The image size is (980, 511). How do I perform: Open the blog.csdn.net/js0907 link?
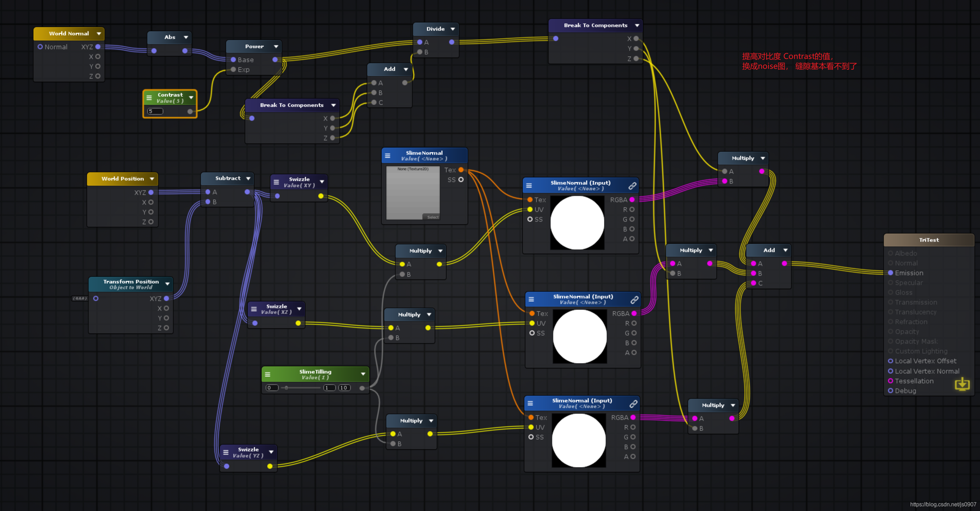pyautogui.click(x=943, y=504)
